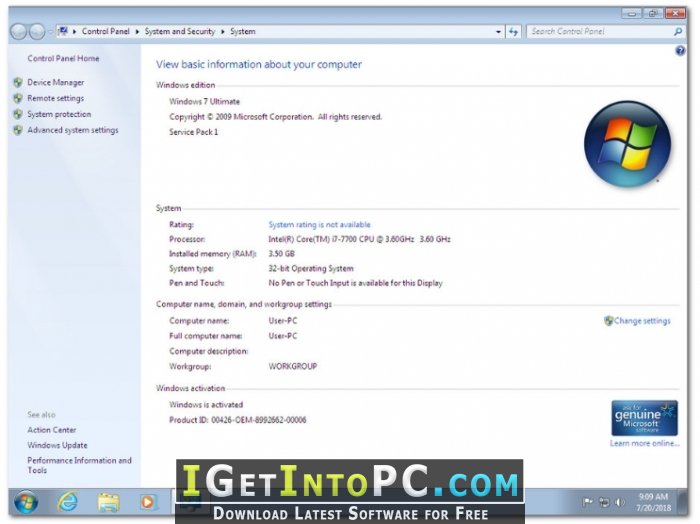Open Device Manager from the sidebar

coord(55,83)
